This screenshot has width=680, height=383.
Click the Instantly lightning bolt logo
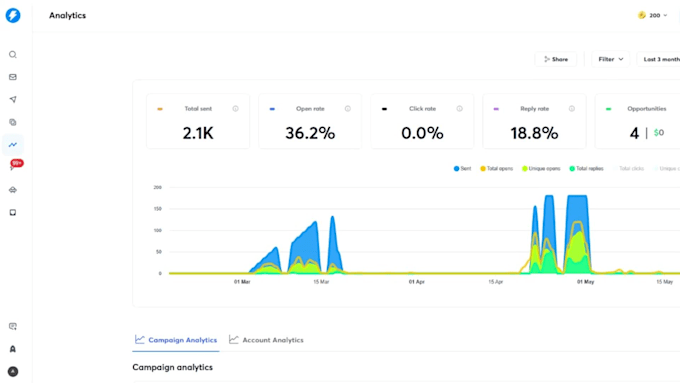(x=13, y=15)
